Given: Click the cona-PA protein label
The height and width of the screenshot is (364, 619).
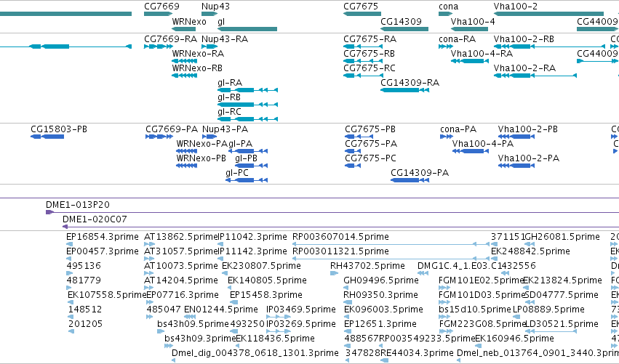Looking at the screenshot, I should [x=458, y=129].
